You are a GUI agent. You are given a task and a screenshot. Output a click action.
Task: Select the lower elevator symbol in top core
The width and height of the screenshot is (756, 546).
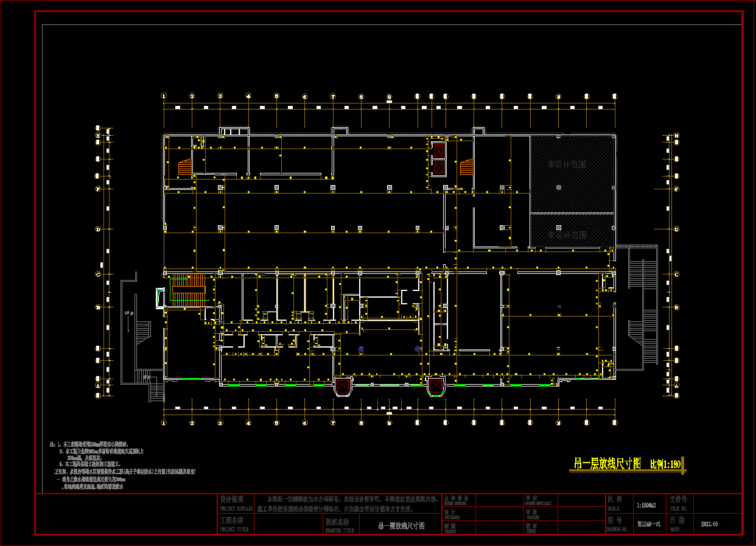tap(438, 167)
